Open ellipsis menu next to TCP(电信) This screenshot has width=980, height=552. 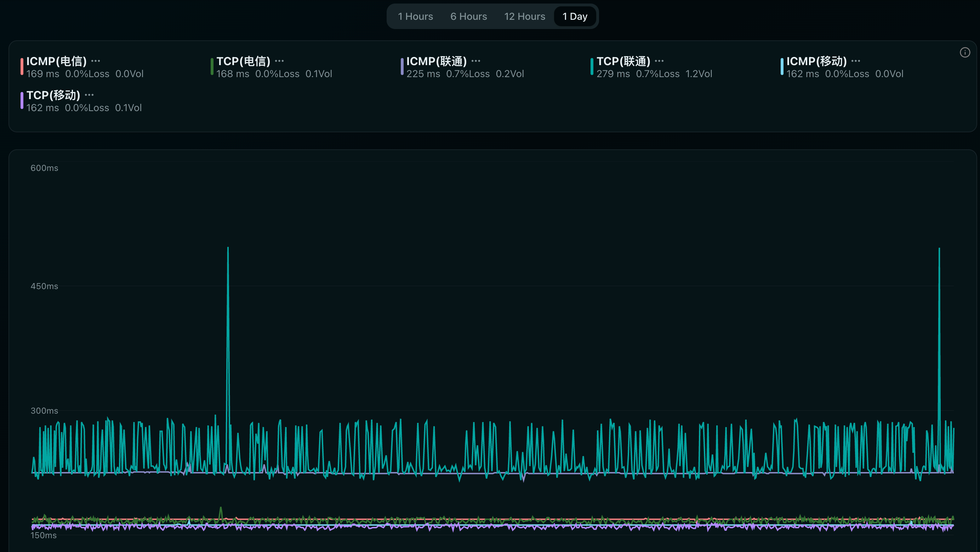click(279, 61)
